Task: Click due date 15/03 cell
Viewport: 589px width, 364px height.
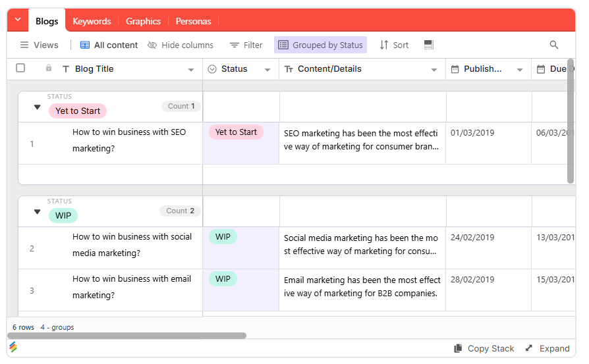Action: [x=553, y=290]
